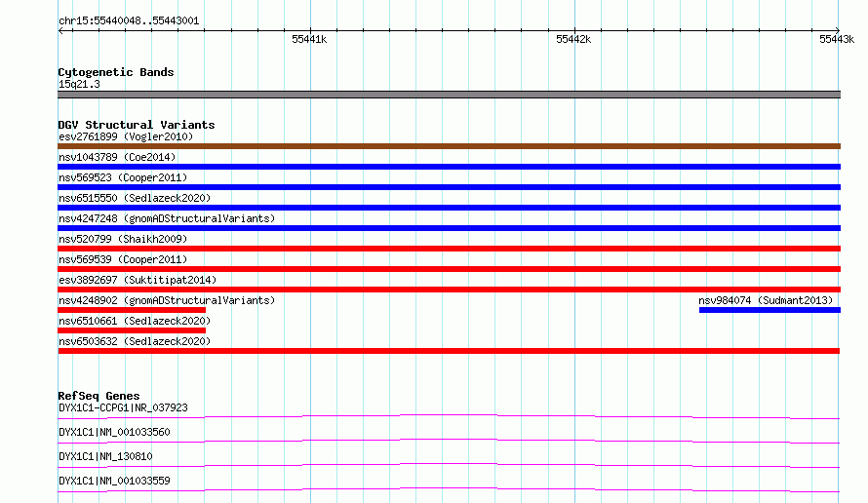Click the brown esv2761899 variant bar
This screenshot has width=868, height=503.
click(449, 146)
